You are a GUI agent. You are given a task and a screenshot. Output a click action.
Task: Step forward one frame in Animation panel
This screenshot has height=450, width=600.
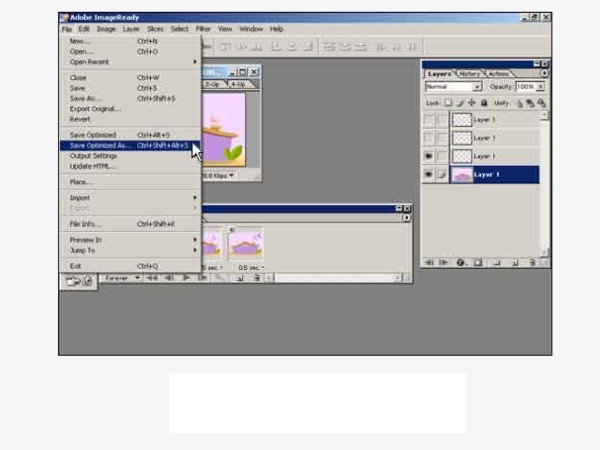(x=202, y=278)
